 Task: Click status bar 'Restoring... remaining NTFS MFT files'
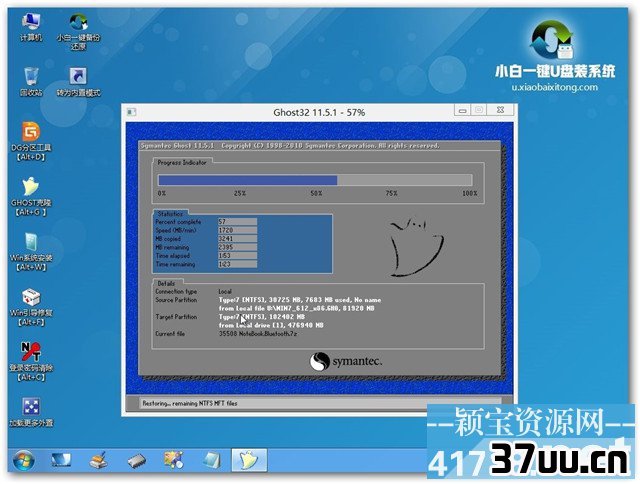(x=190, y=403)
